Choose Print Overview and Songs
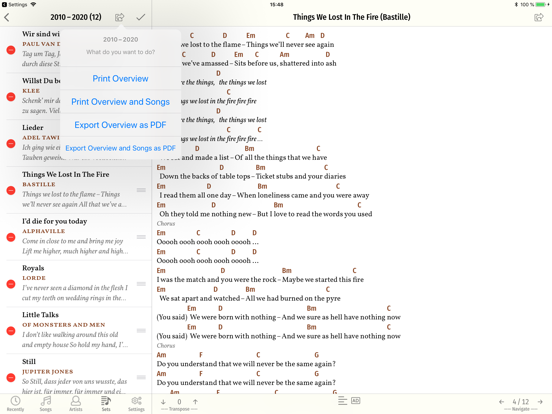This screenshot has width=552, height=414. (x=120, y=102)
